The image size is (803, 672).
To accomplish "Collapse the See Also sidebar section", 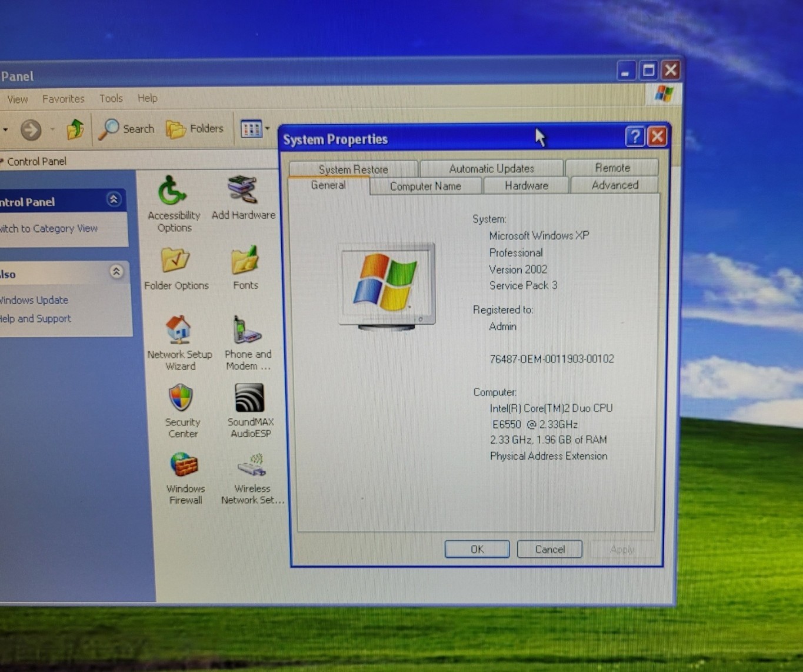I will pyautogui.click(x=116, y=271).
